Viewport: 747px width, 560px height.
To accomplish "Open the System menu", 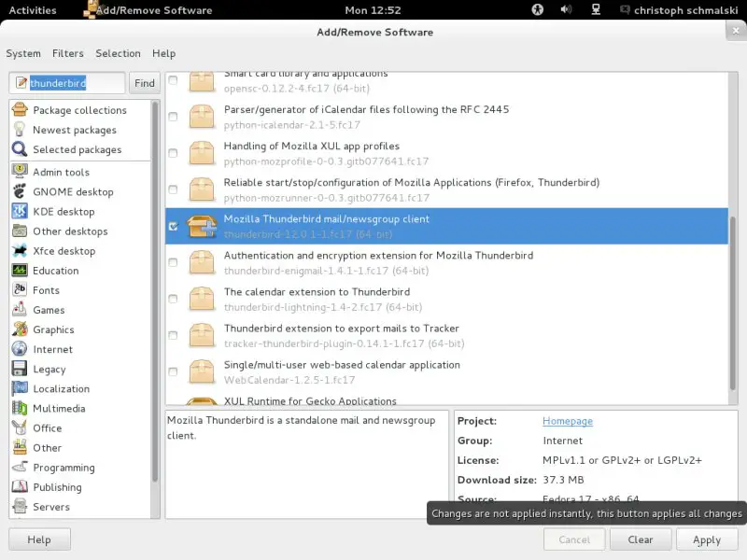I will click(x=23, y=53).
